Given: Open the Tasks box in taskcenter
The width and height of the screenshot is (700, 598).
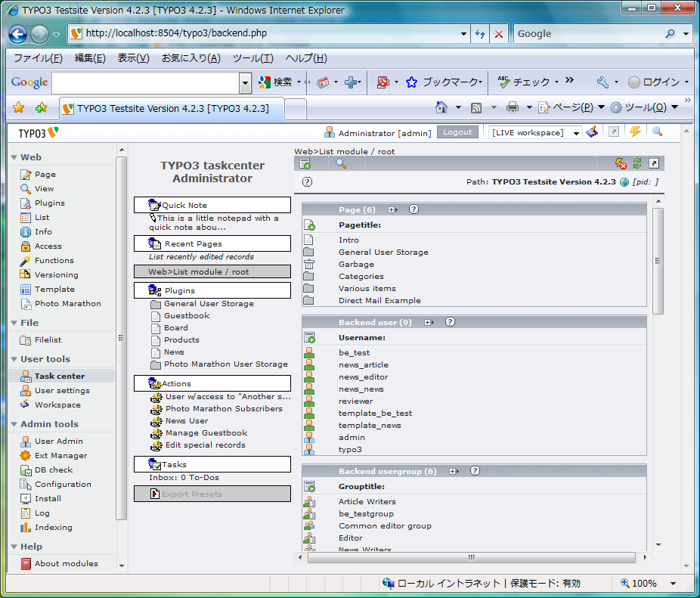Looking at the screenshot, I should 212,464.
